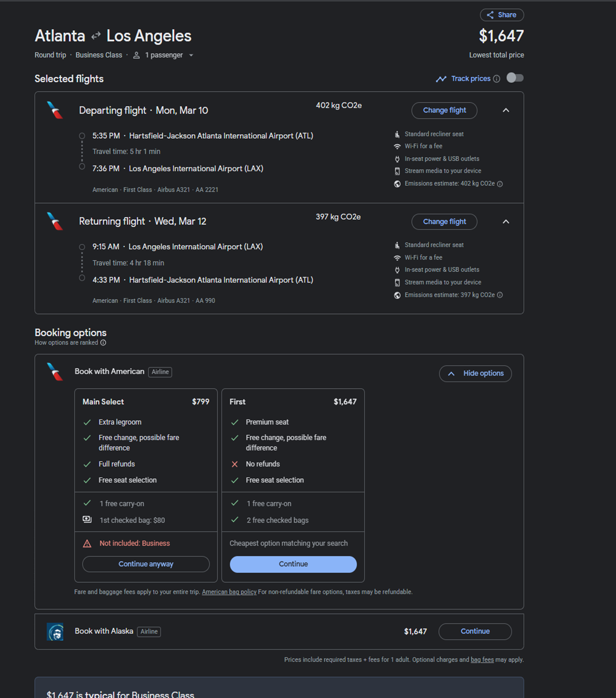The image size is (616, 698).
Task: Click departing flight emissions globe icon
Action: tap(397, 184)
